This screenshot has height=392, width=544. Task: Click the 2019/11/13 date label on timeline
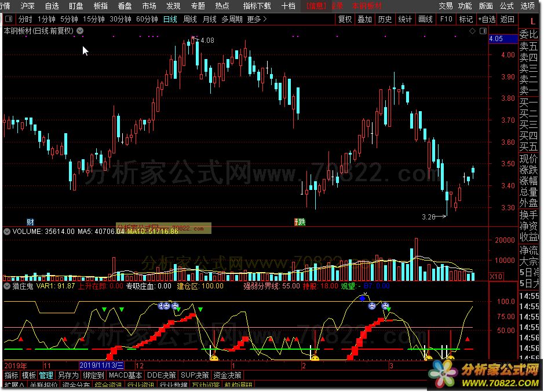[102, 366]
